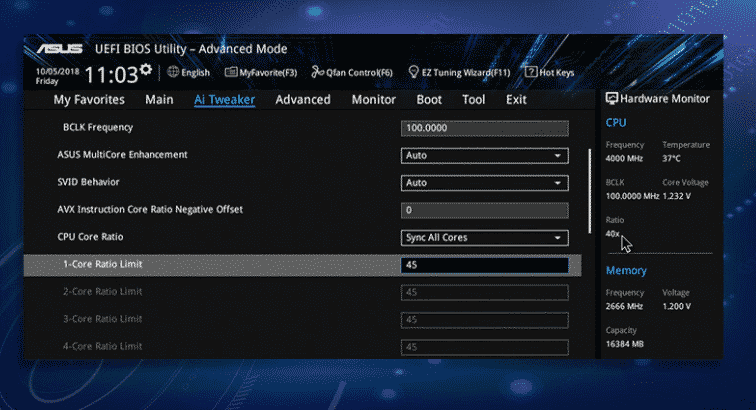Click the 10/05/2018 date text
This screenshot has height=410, width=756.
57,71
